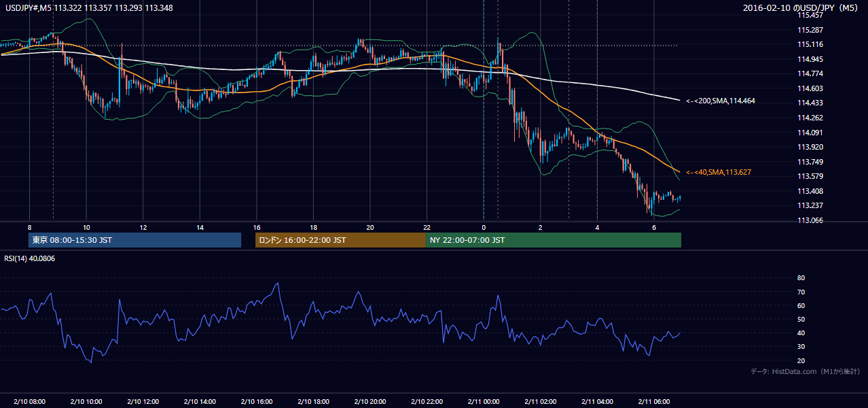Click price axis value 113.408
Image resolution: width=868 pixels, height=408 pixels.
[810, 191]
